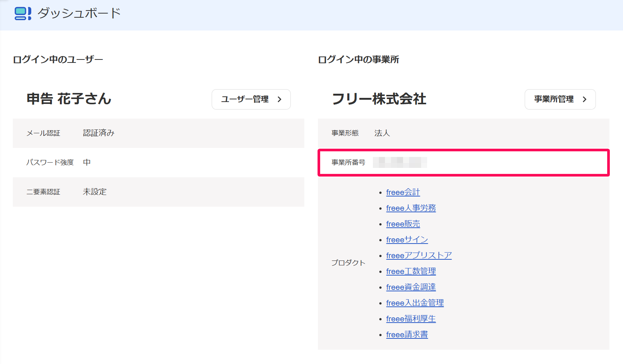Open 事業所管理 for フリー株式会社
623x364 pixels.
560,99
